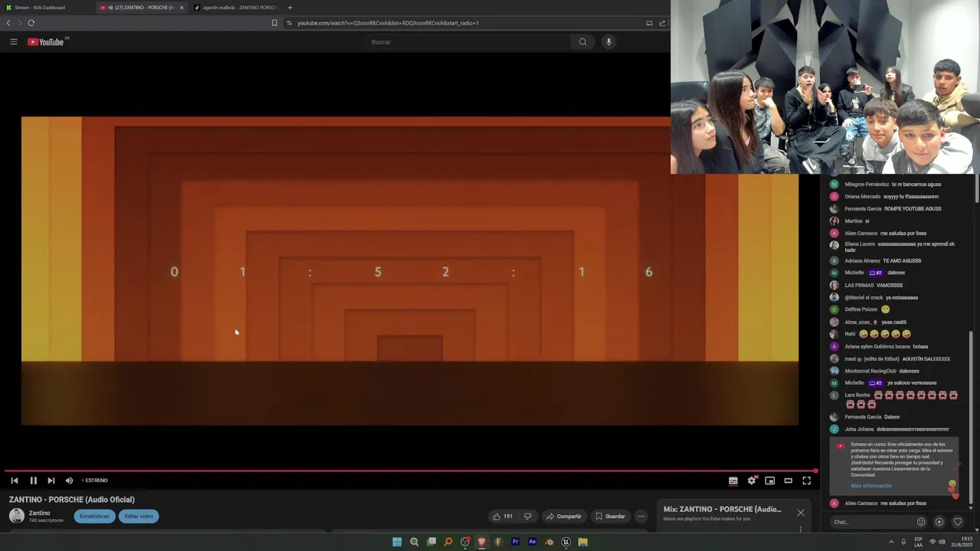Start voice search with the microphone
The height and width of the screenshot is (551, 980).
point(609,42)
